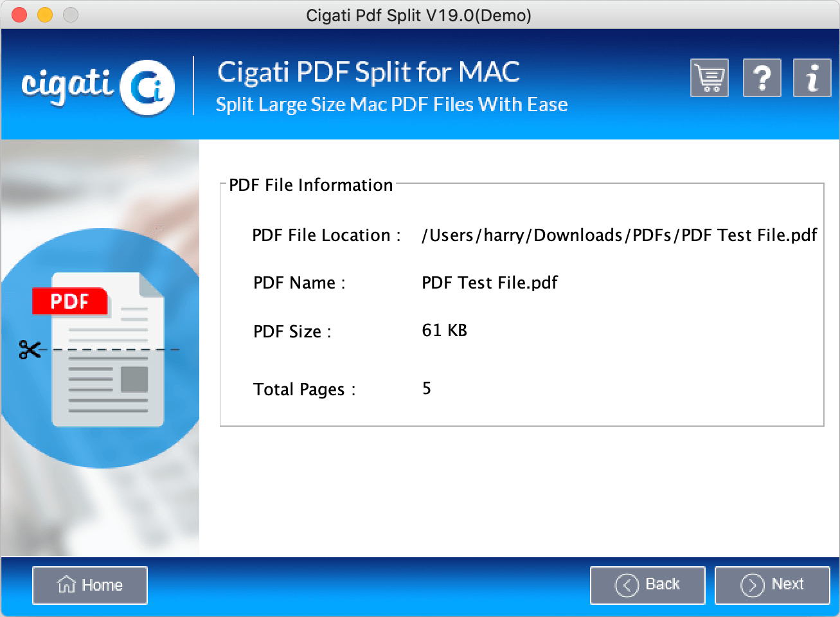840x617 pixels.
Task: Click the 'PDF Name :' label
Action: pos(299,283)
